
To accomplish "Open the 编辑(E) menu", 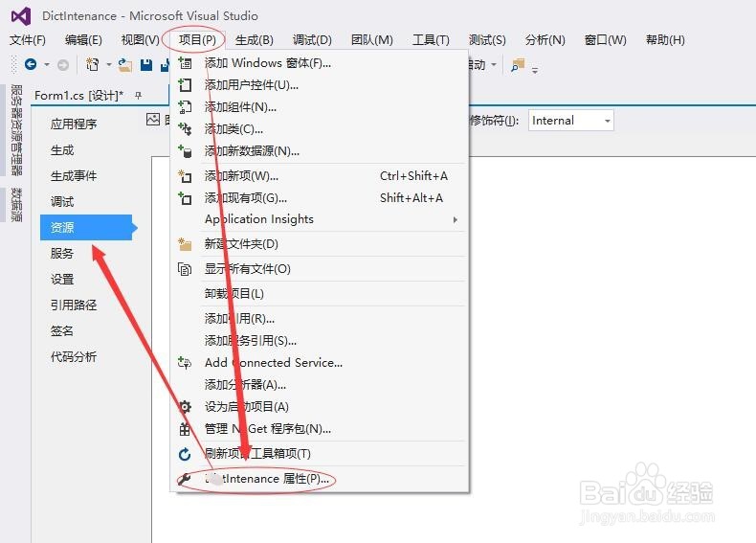I will pos(83,40).
